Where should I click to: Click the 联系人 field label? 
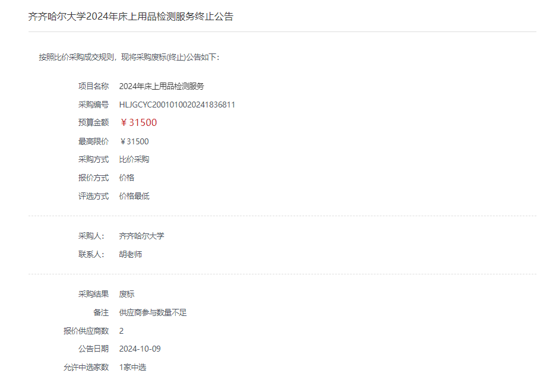click(x=91, y=254)
